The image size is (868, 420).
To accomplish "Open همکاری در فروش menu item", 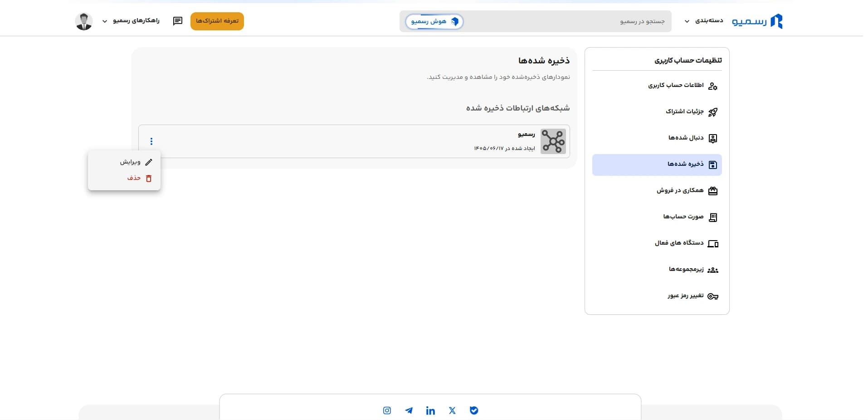I will 657,191.
